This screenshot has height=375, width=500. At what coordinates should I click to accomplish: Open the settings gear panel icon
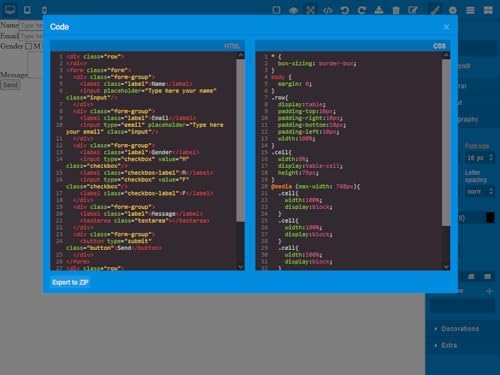(453, 10)
